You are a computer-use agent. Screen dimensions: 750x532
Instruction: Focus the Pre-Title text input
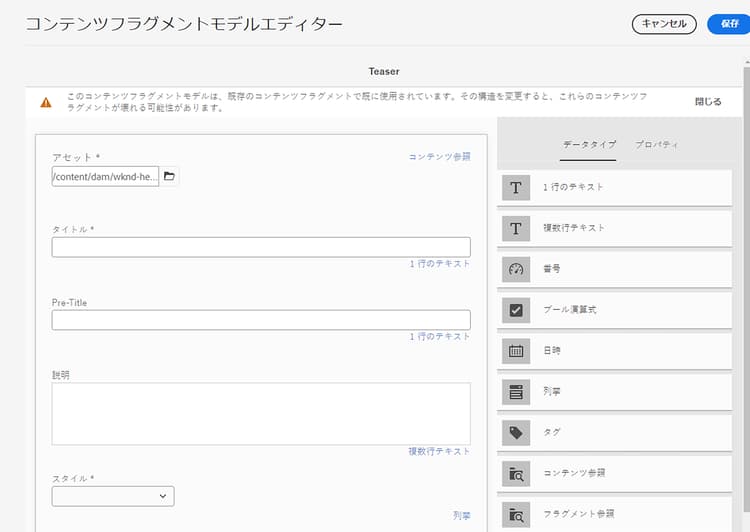point(261,320)
